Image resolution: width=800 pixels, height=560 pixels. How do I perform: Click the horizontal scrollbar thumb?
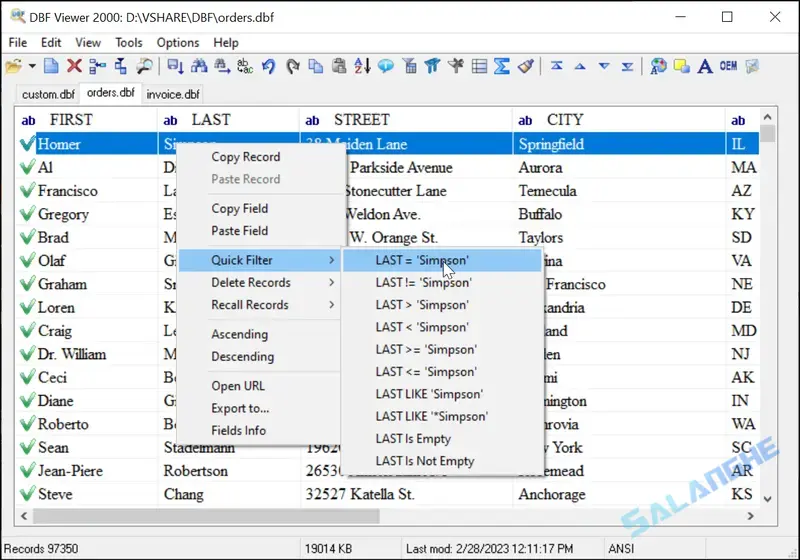[x=206, y=516]
